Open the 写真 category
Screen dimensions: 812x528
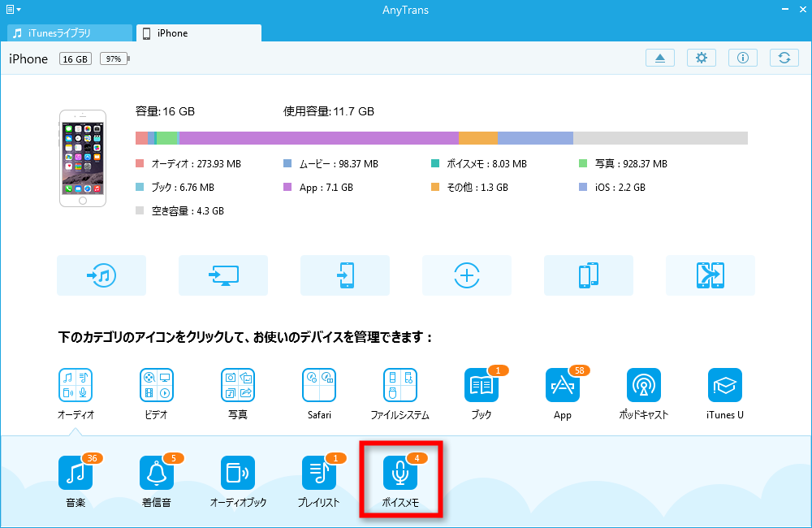coord(238,394)
